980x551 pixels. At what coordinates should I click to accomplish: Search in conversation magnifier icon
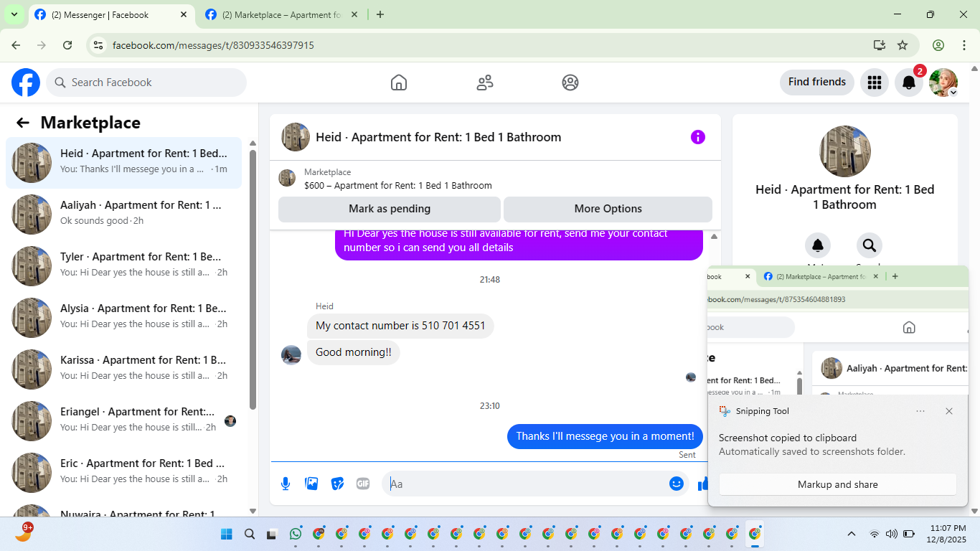pyautogui.click(x=870, y=245)
